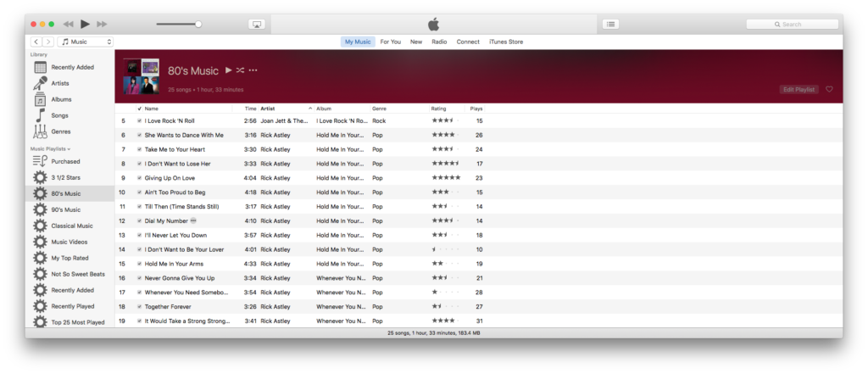The height and width of the screenshot is (374, 868).
Task: Sort songs by the Plays column
Action: [475, 109]
